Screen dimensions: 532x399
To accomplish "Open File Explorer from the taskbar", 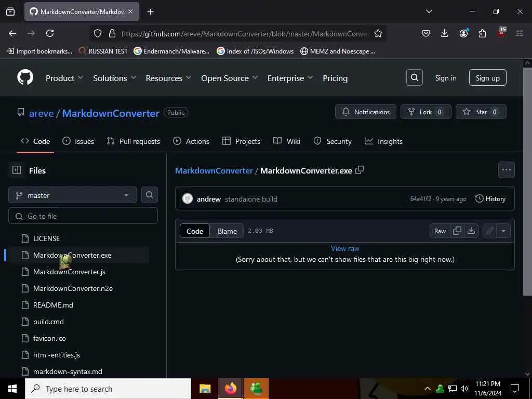I will [205, 389].
